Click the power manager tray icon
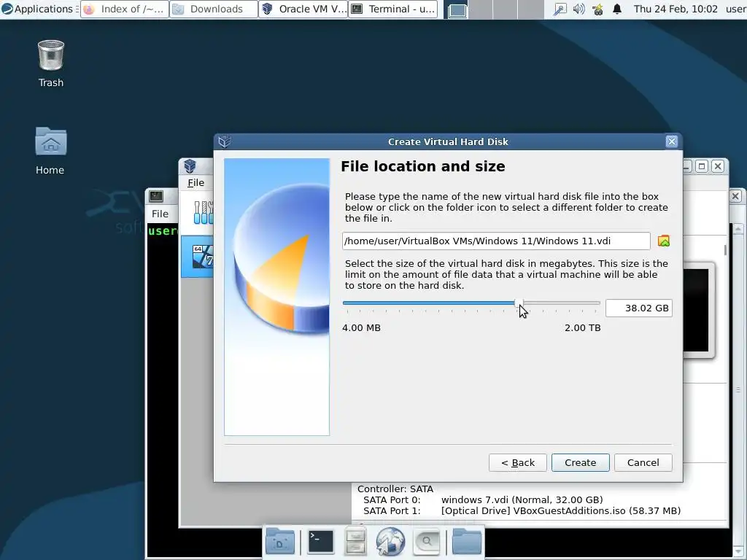Screen dimensions: 747x560 pos(598,9)
